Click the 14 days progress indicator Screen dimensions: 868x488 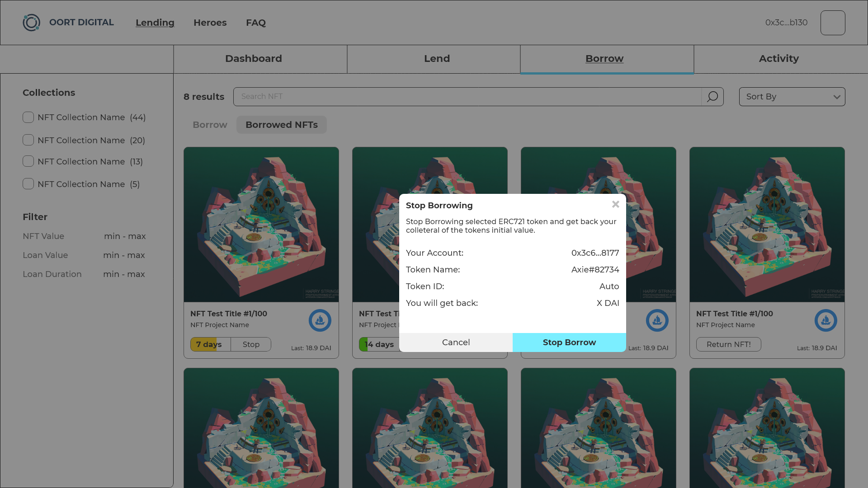pos(379,344)
